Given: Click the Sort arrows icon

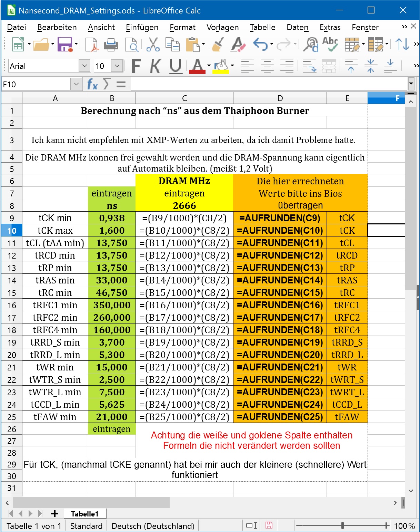Looking at the screenshot, I should point(402,44).
